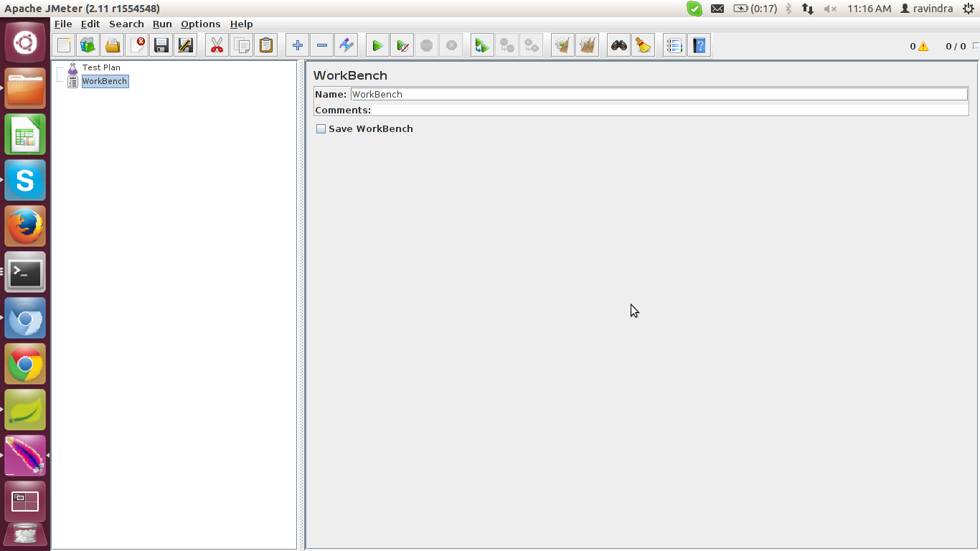Expand all tree nodes with plus icon
980x551 pixels.
coord(298,46)
